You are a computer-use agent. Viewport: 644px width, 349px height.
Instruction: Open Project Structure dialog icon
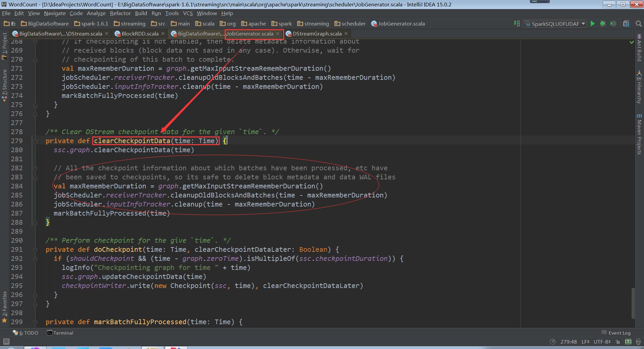626,23
